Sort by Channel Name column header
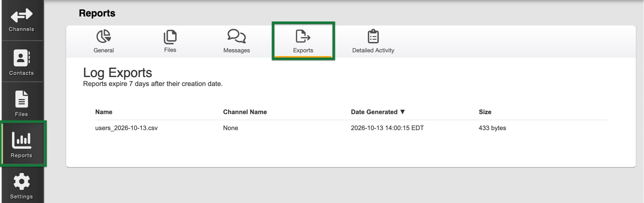The image size is (644, 203). tap(245, 112)
